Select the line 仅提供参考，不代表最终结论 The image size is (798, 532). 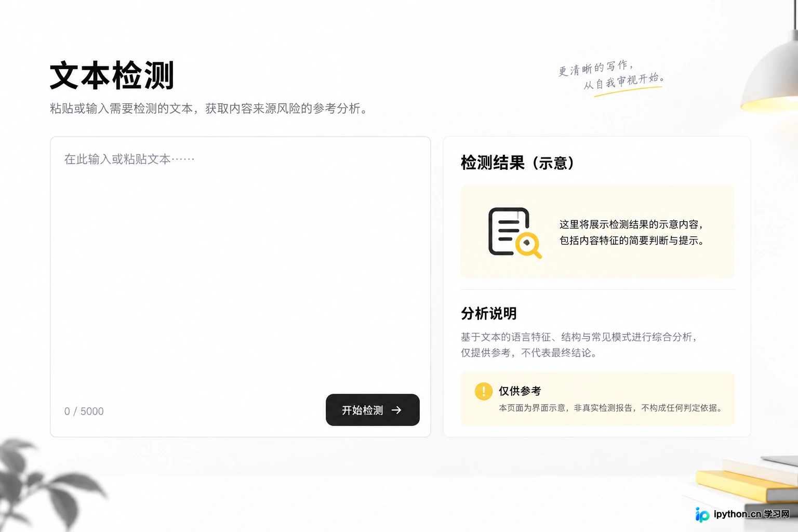coord(529,353)
